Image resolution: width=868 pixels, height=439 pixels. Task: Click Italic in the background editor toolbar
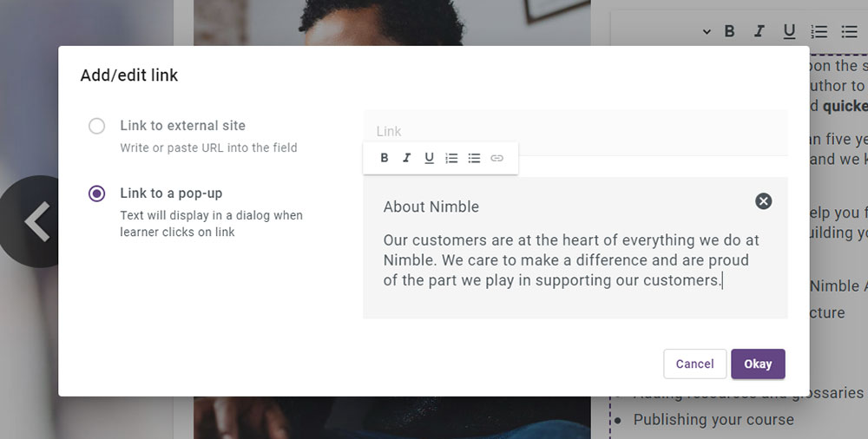(759, 31)
